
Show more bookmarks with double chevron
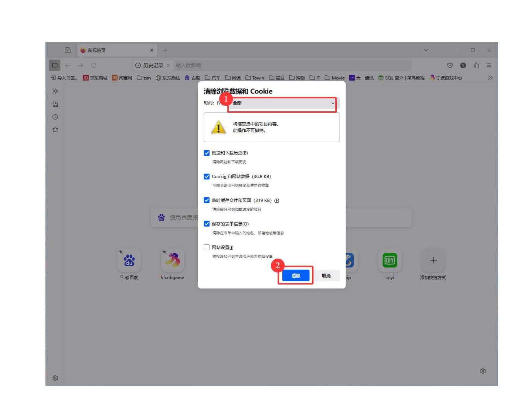click(x=490, y=78)
